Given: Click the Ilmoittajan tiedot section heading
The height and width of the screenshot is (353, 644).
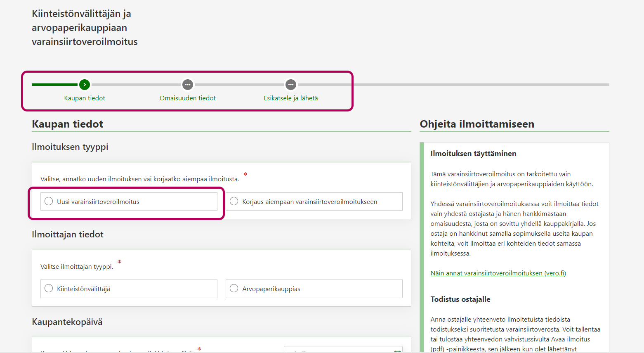Looking at the screenshot, I should point(68,235).
